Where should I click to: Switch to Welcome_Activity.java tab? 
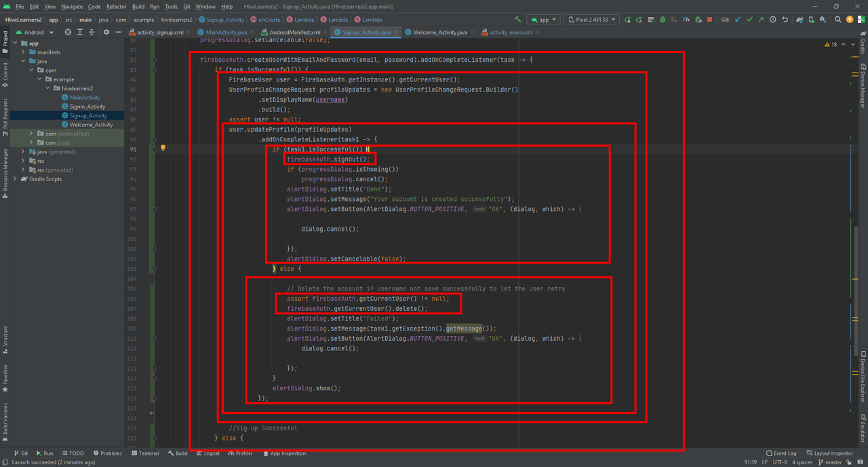439,32
